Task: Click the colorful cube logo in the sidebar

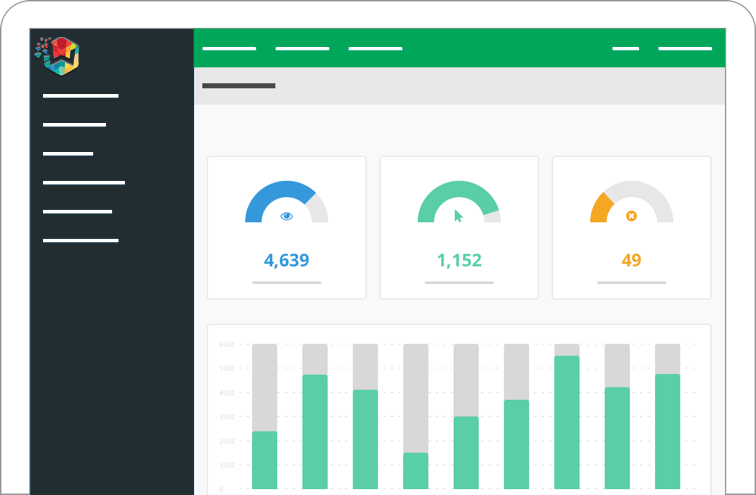Action: 57,56
